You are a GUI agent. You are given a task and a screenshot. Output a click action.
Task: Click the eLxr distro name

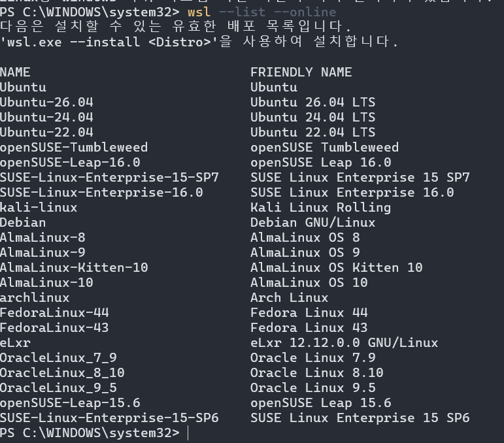pyautogui.click(x=15, y=343)
